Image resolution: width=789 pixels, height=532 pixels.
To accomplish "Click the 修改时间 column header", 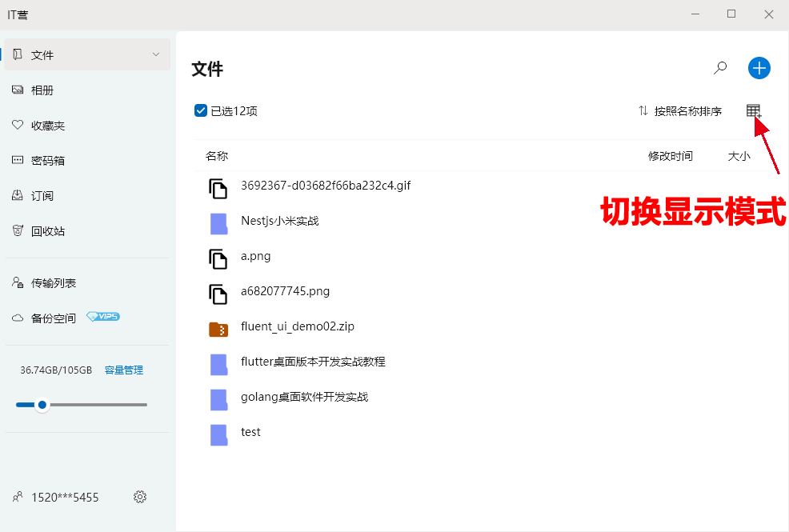I will (671, 156).
